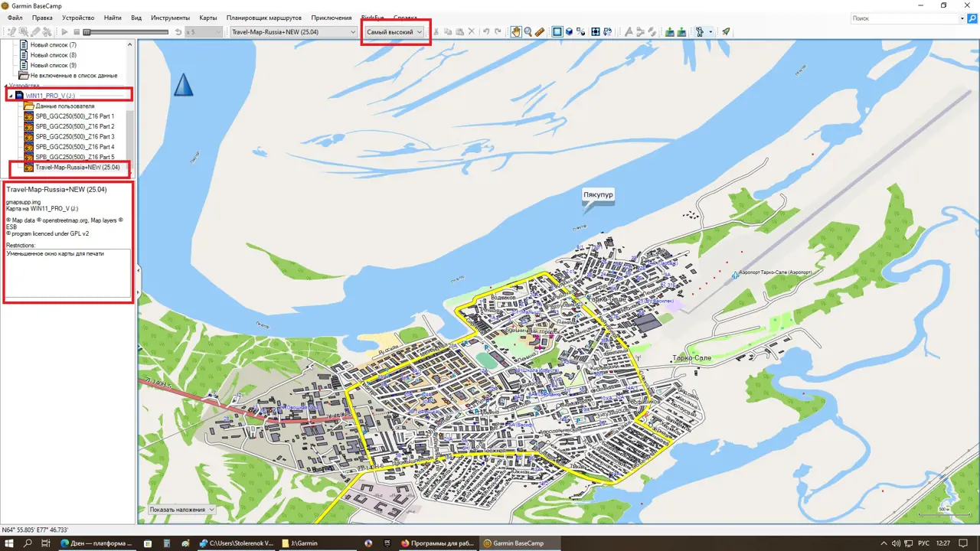Open the activity profile icon

[700, 32]
